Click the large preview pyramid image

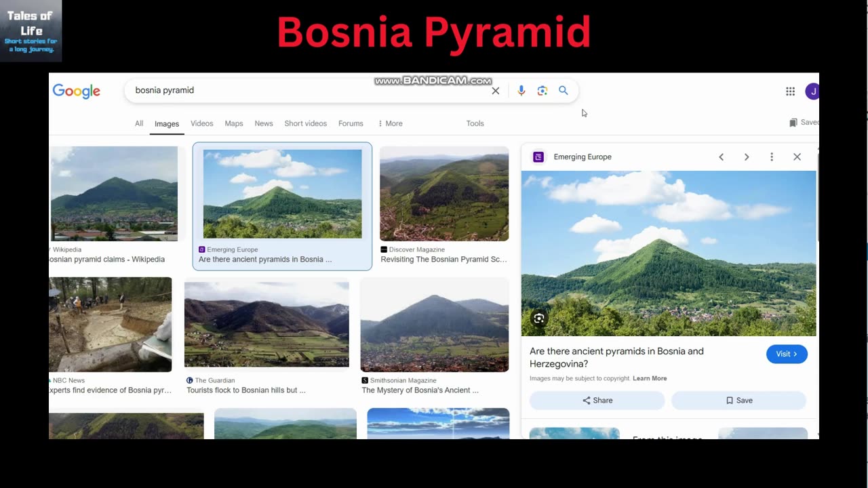tap(669, 253)
